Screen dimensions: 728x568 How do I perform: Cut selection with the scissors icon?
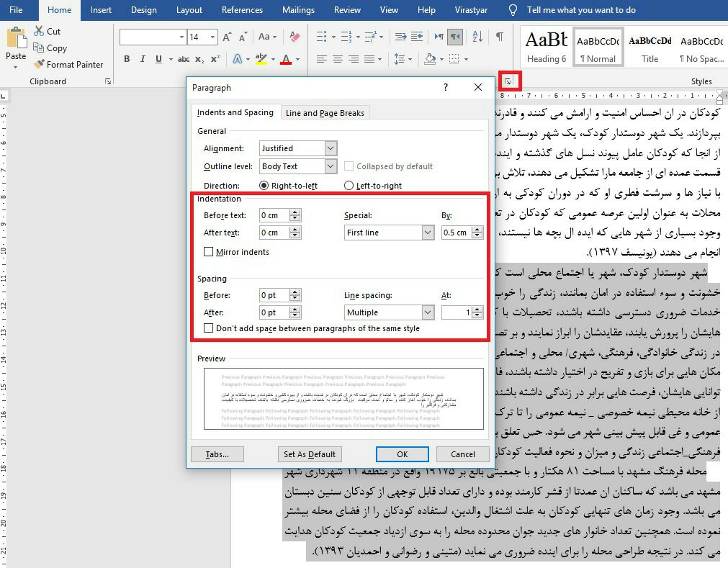[x=39, y=31]
